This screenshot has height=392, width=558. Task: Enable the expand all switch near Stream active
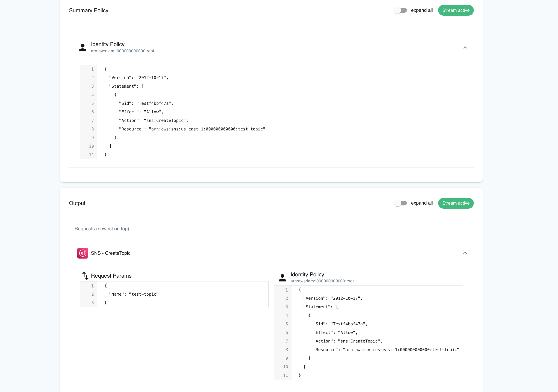pyautogui.click(x=400, y=10)
